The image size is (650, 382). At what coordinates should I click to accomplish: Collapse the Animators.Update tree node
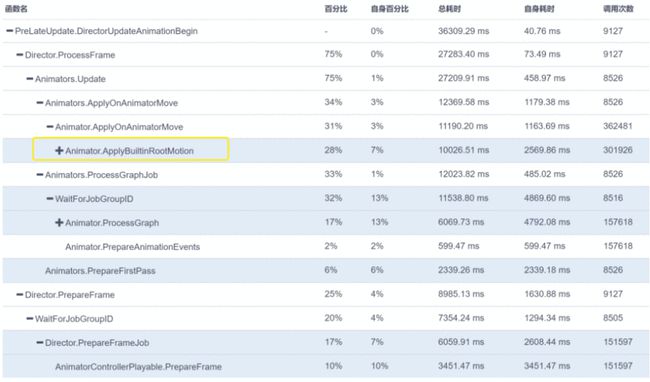click(29, 79)
